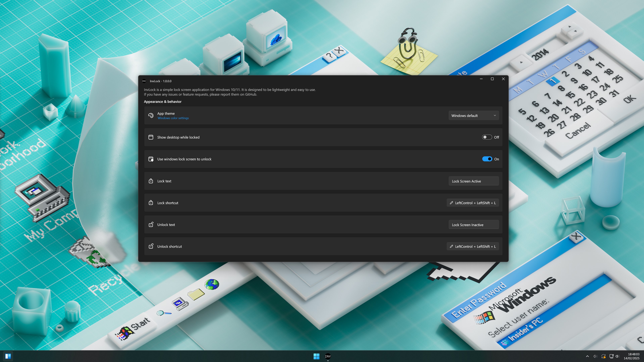Open the widgets button on taskbar
This screenshot has width=644, height=362.
[8, 356]
